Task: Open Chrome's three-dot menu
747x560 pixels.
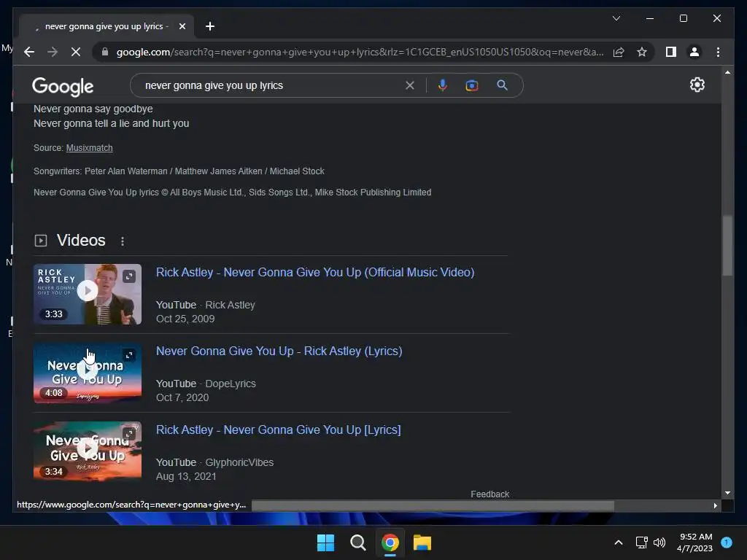Action: pos(718,52)
